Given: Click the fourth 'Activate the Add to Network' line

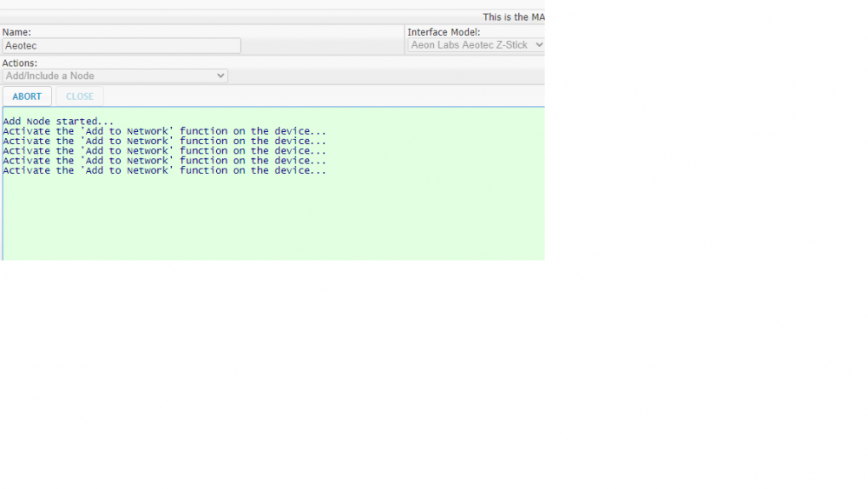Looking at the screenshot, I should click(164, 161).
